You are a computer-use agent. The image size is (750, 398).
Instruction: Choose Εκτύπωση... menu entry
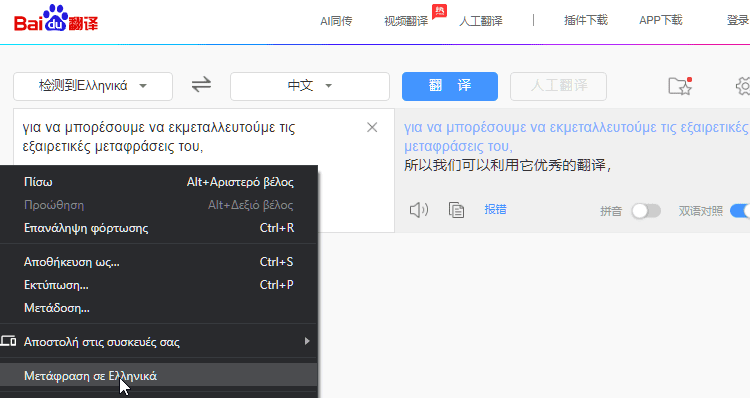click(x=159, y=285)
